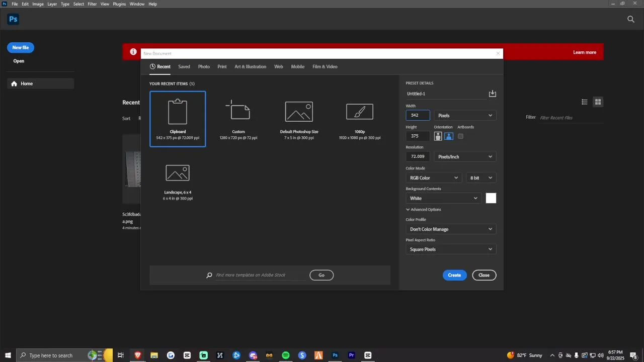Click the Photoshop Ps logo icon

point(13,19)
